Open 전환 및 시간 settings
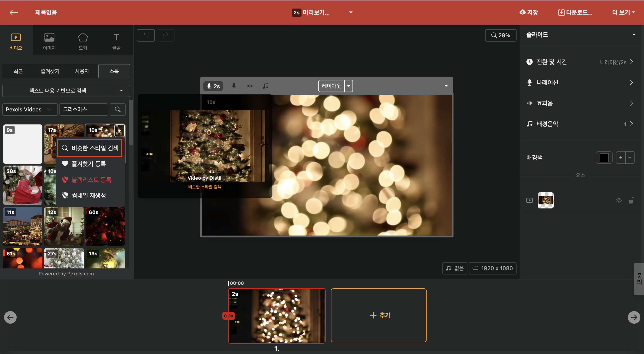This screenshot has height=354, width=644. pos(580,62)
